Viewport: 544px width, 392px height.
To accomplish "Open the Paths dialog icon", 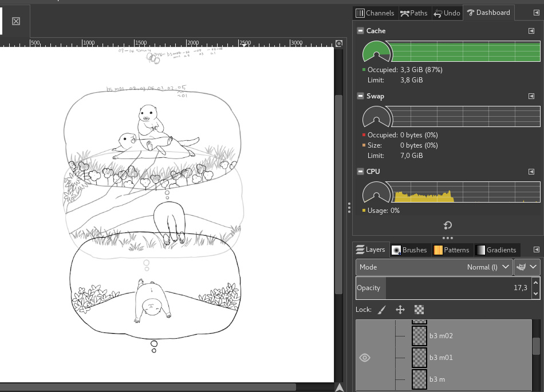I will (x=405, y=13).
